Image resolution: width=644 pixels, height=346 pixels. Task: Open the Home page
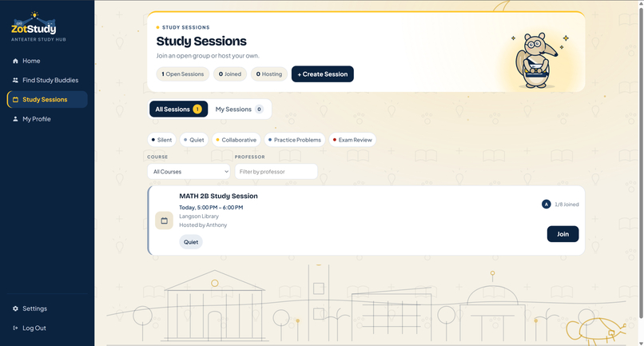(x=47, y=61)
